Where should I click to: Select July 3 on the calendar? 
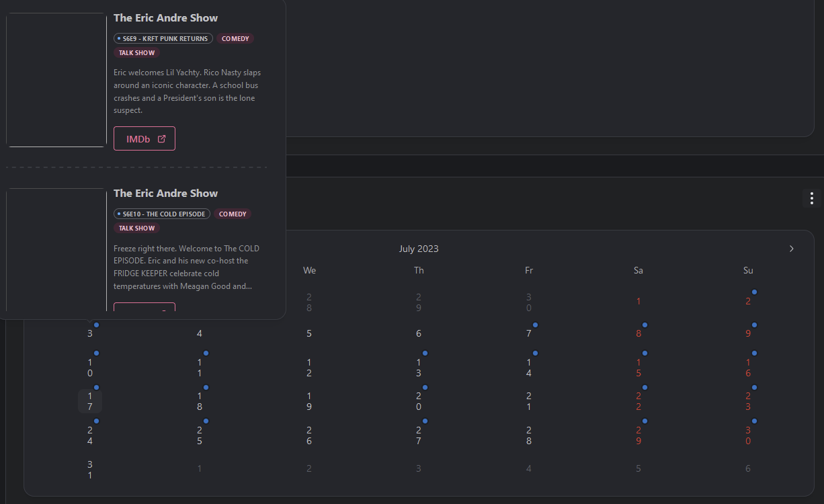[x=90, y=333]
